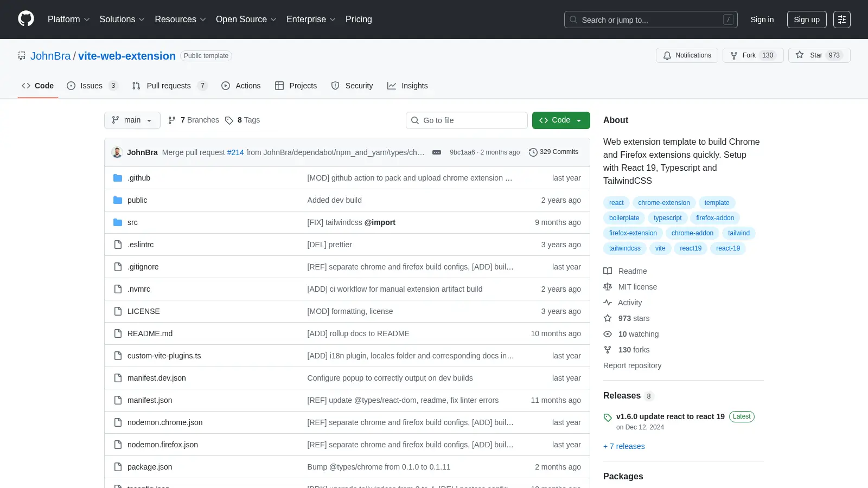Switch to the Actions tab
868x488 pixels.
[241, 86]
